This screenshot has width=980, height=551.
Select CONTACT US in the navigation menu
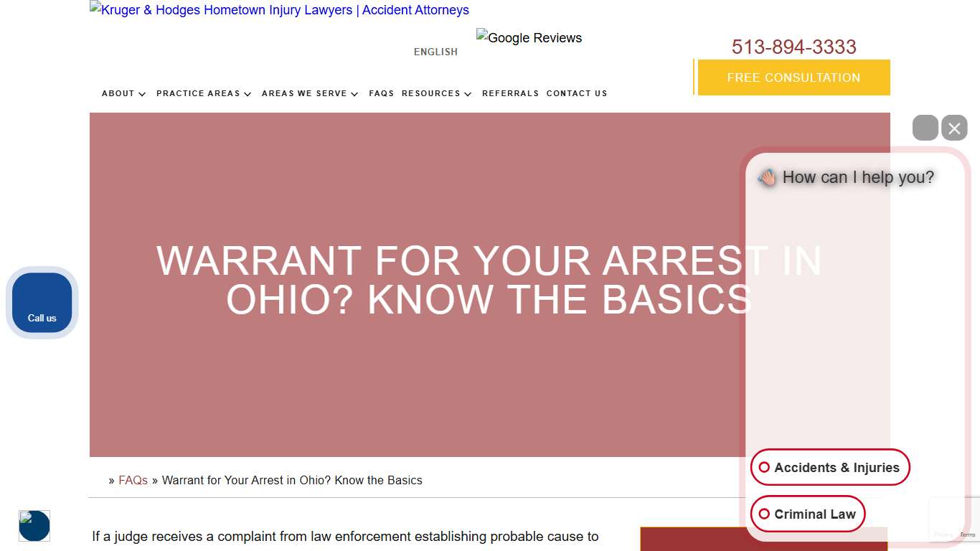[x=577, y=93]
